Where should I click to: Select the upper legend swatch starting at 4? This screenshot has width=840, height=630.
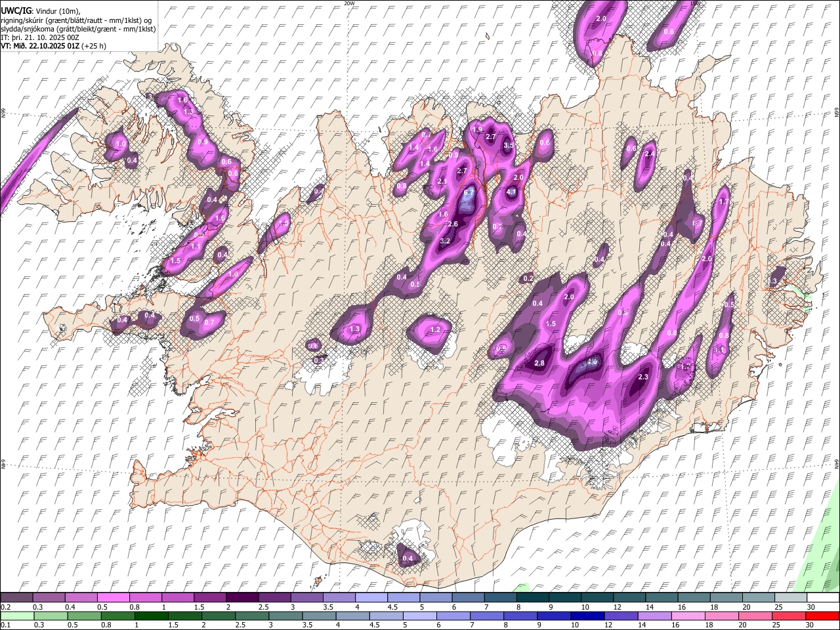coord(371,597)
